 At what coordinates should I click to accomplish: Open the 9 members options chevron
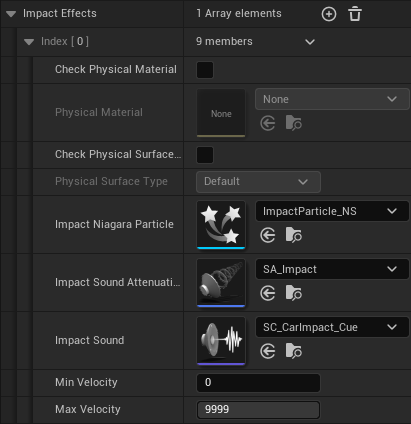(x=310, y=42)
